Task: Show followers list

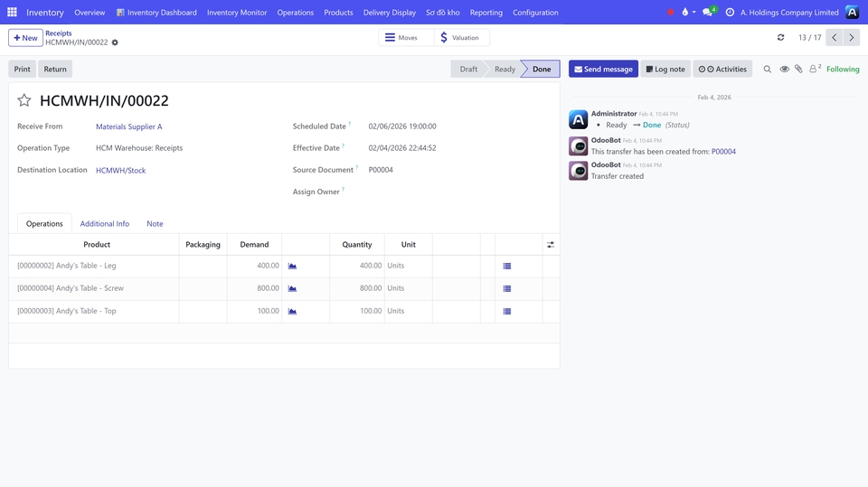Action: coord(814,69)
